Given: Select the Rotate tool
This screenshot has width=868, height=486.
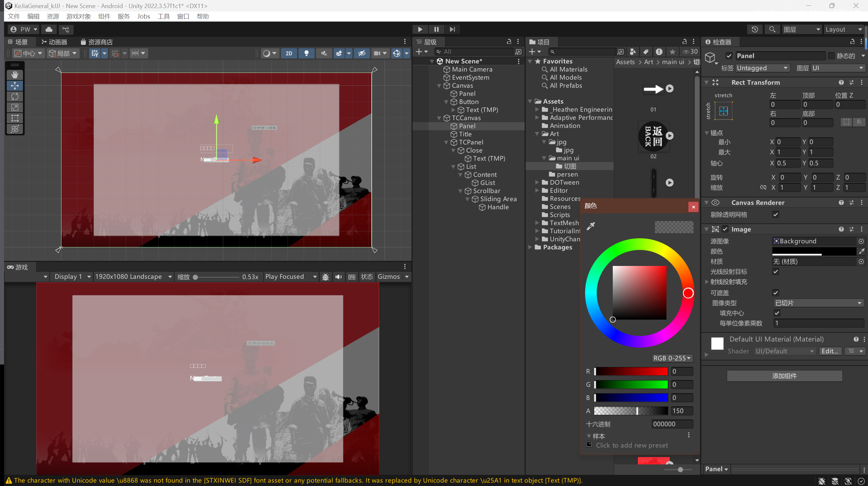Looking at the screenshot, I should (15, 97).
